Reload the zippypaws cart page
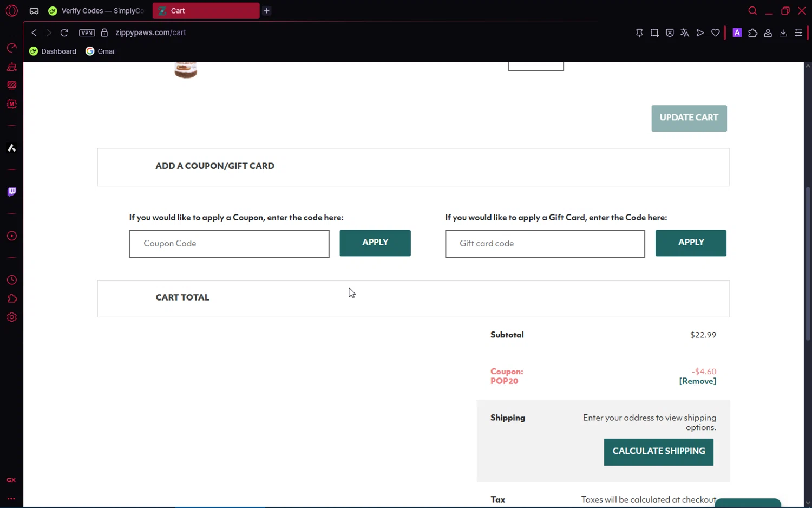 point(64,32)
